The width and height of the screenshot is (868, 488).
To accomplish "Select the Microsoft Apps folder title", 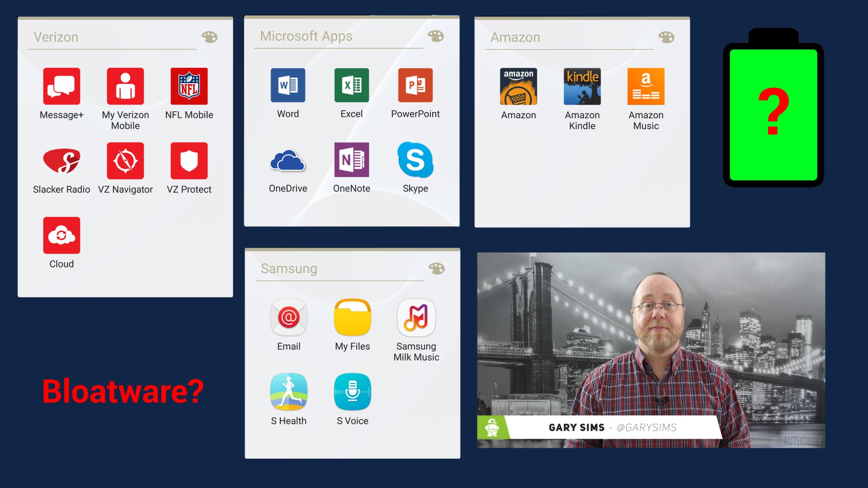I will point(306,36).
